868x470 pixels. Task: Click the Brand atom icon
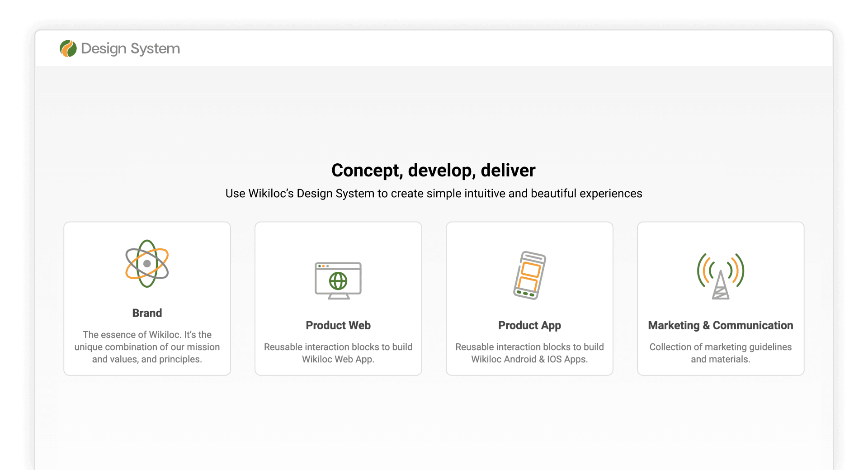(147, 264)
